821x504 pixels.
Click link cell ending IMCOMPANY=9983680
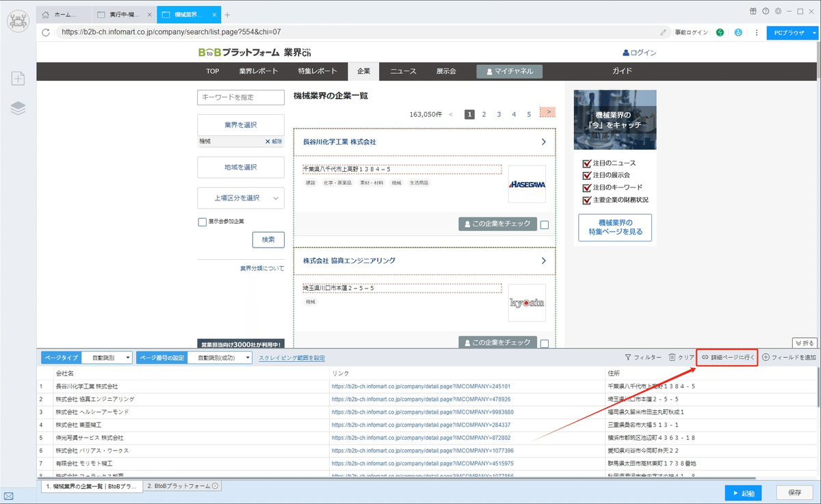(423, 412)
